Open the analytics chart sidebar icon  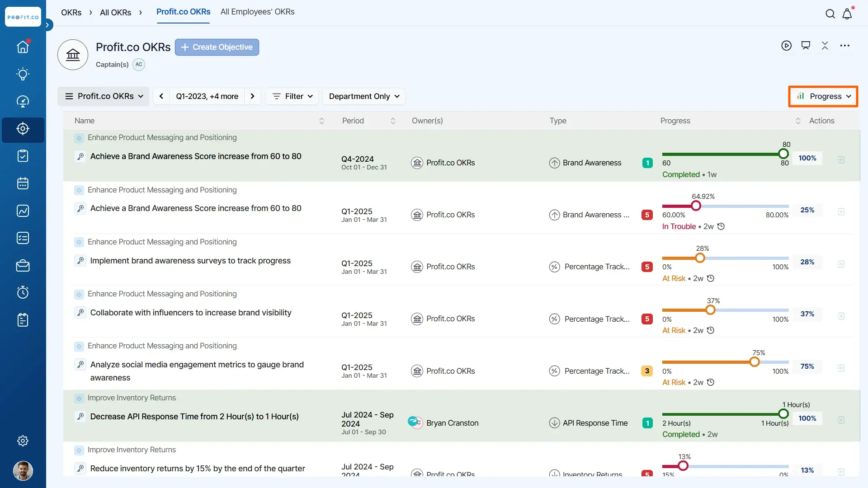point(23,211)
